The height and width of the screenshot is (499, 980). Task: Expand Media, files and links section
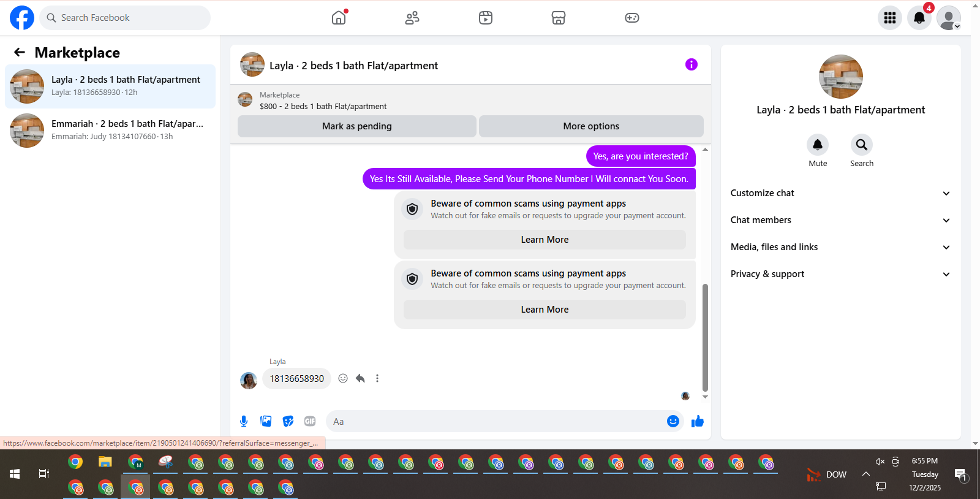pyautogui.click(x=840, y=247)
